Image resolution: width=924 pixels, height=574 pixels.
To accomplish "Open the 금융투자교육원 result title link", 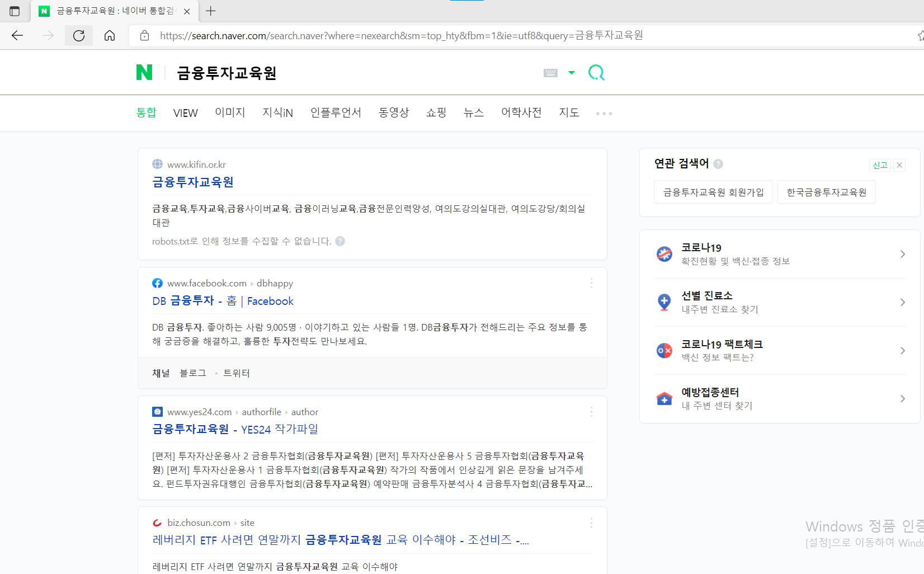I will pyautogui.click(x=193, y=182).
